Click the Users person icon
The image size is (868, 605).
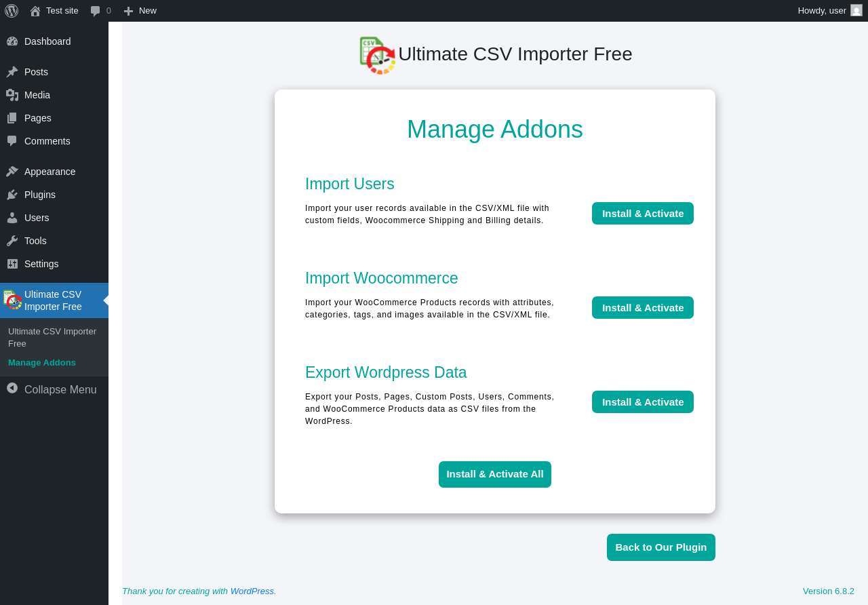click(x=12, y=218)
